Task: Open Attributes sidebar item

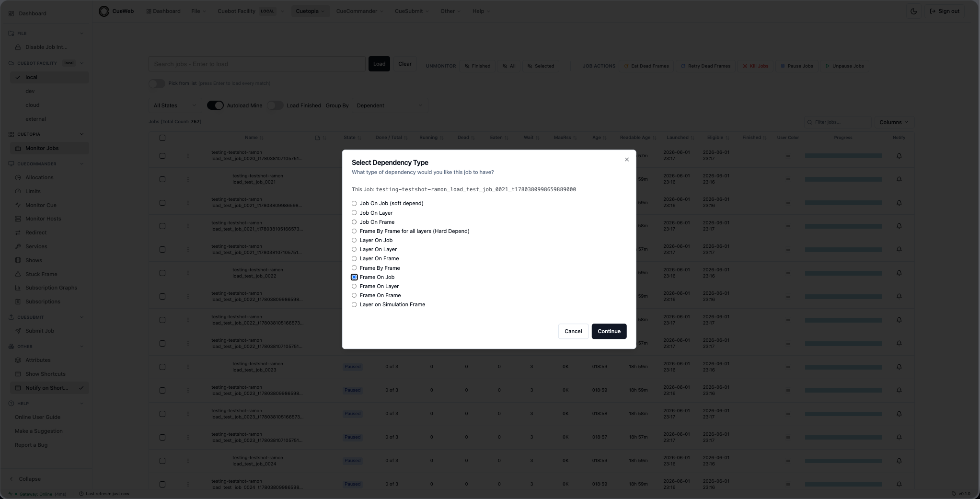Action: [38, 360]
